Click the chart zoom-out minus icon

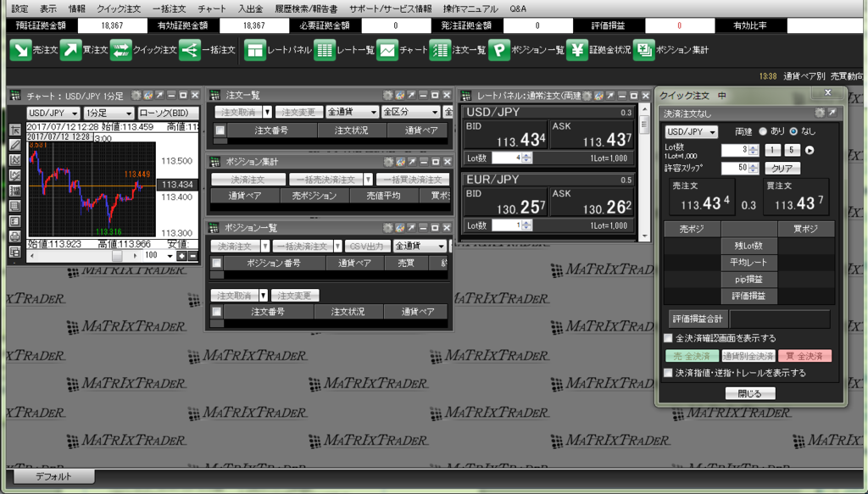192,256
